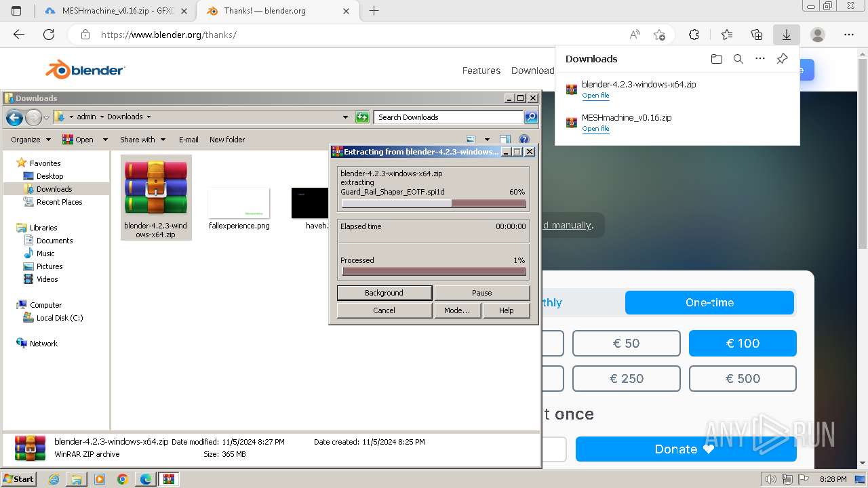
Task: Open more options in Edge Downloads panel
Action: click(x=760, y=59)
